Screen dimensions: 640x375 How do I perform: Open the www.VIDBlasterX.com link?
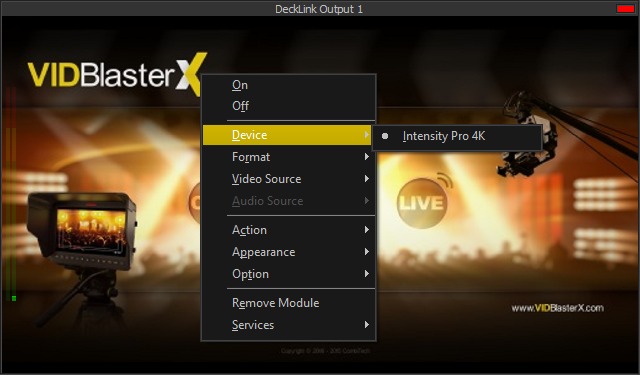coord(558,308)
